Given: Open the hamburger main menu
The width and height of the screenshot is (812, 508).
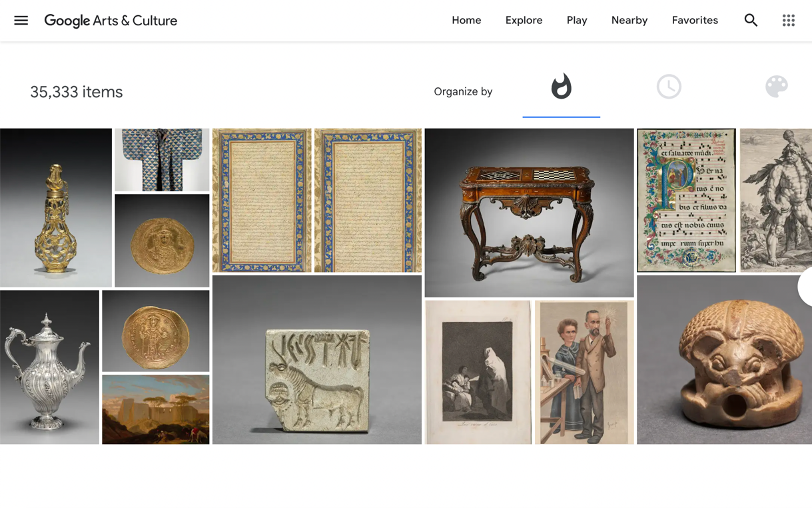Looking at the screenshot, I should pyautogui.click(x=21, y=21).
